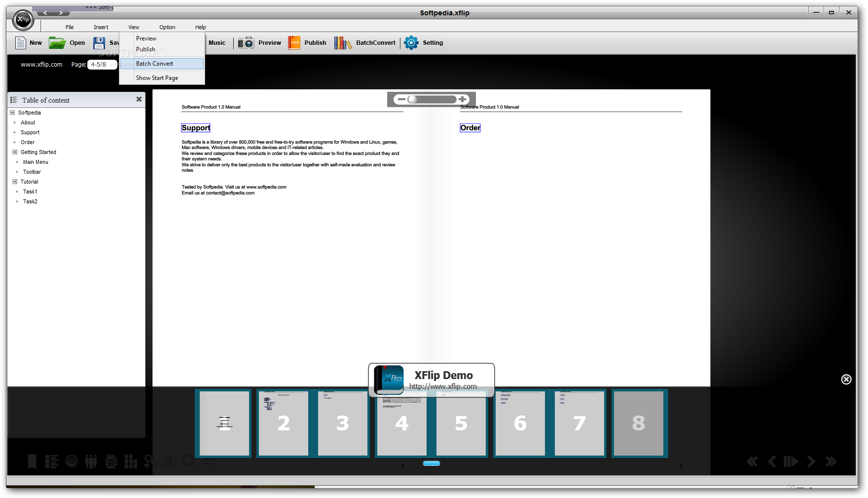Image resolution: width=868 pixels, height=498 pixels.
Task: Click the printer icon in bottom bar
Action: point(111,461)
